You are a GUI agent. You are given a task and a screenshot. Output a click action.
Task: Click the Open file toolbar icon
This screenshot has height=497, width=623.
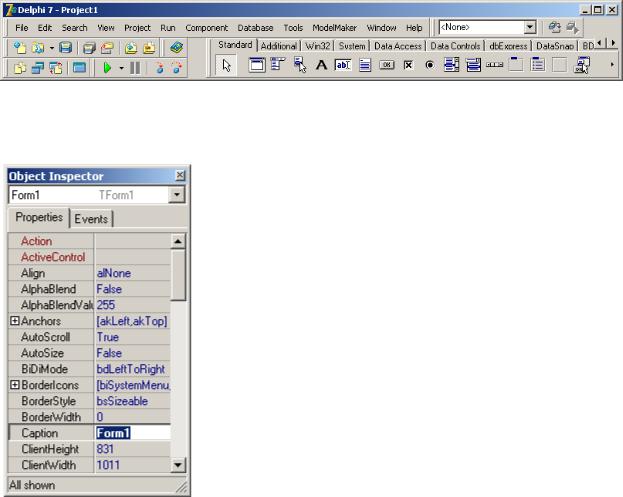[38, 48]
